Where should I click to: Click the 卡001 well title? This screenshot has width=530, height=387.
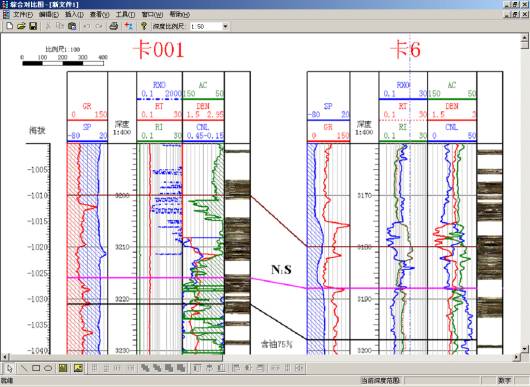point(158,50)
